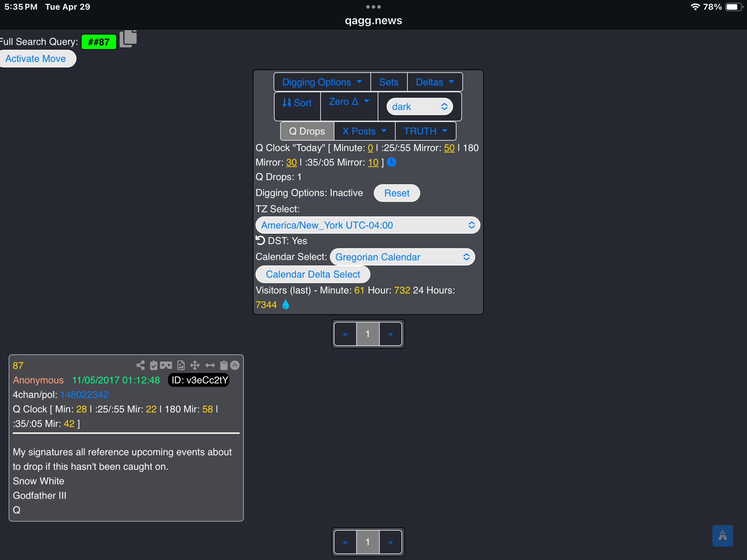Click the :35/:05 Mirror 10 link
The height and width of the screenshot is (560, 747).
tap(373, 162)
